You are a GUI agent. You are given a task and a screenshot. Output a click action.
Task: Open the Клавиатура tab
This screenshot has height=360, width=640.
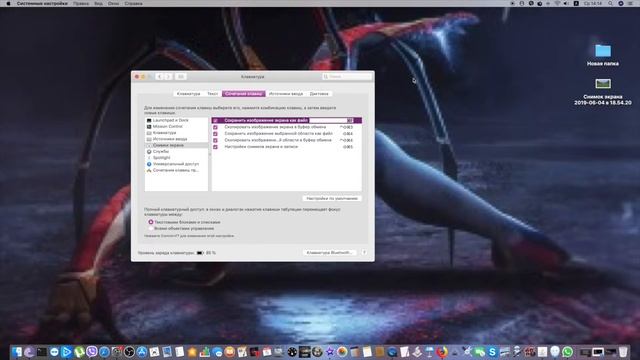pyautogui.click(x=188, y=93)
